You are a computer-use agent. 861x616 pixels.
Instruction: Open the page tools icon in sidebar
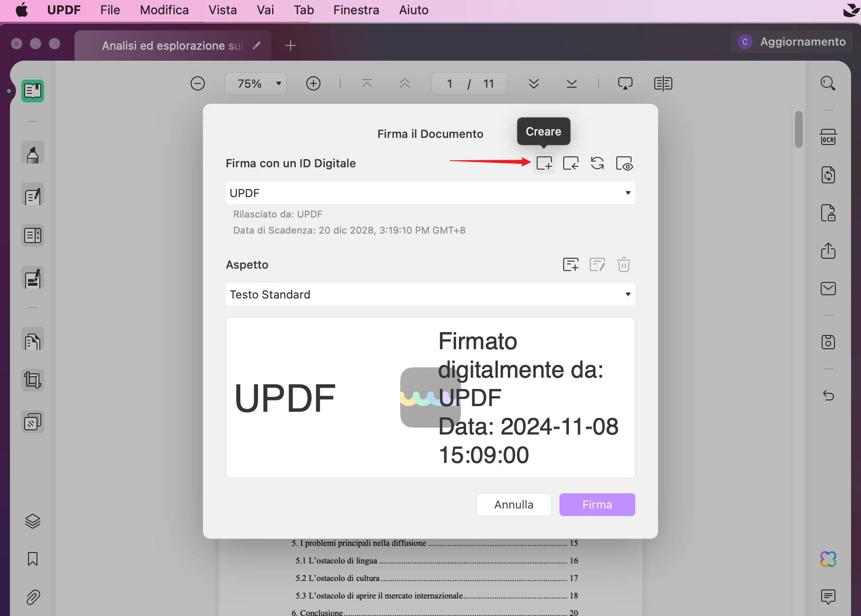coord(33,339)
